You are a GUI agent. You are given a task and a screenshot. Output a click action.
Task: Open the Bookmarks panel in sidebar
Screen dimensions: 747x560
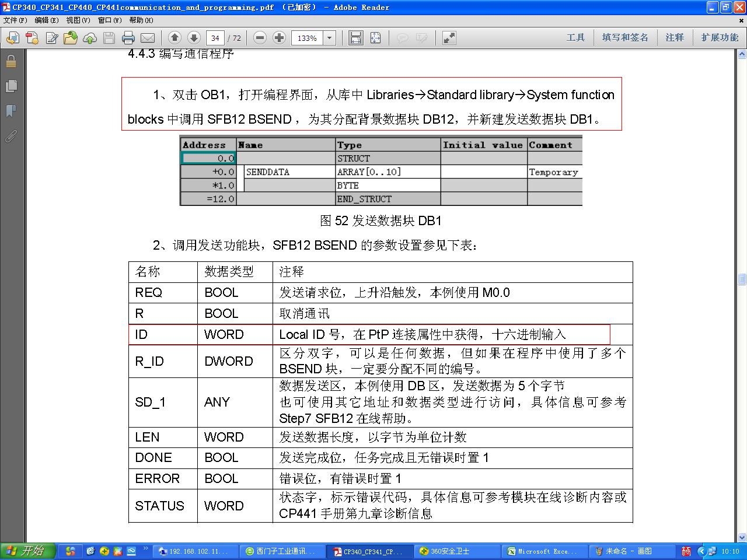tap(11, 111)
